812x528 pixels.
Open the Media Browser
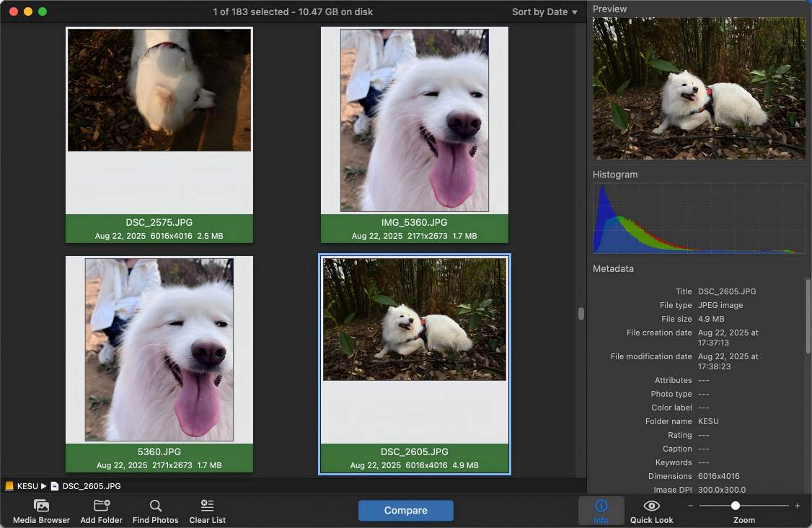click(41, 511)
